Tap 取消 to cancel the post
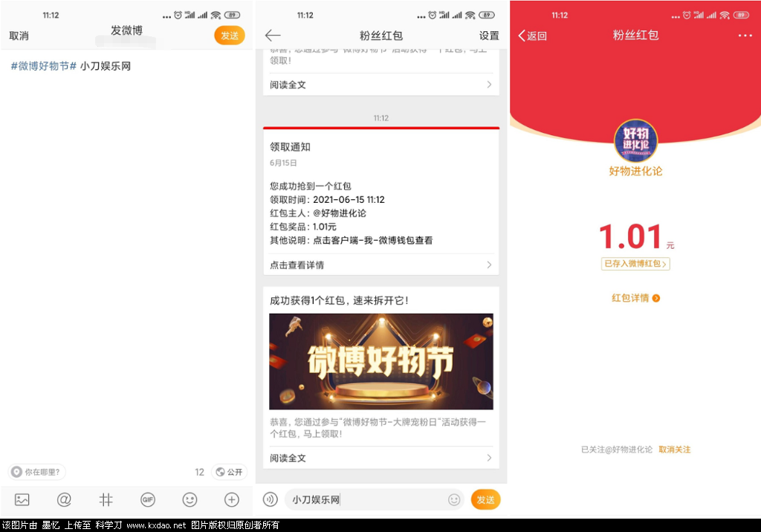Image resolution: width=761 pixels, height=532 pixels. coord(19,36)
